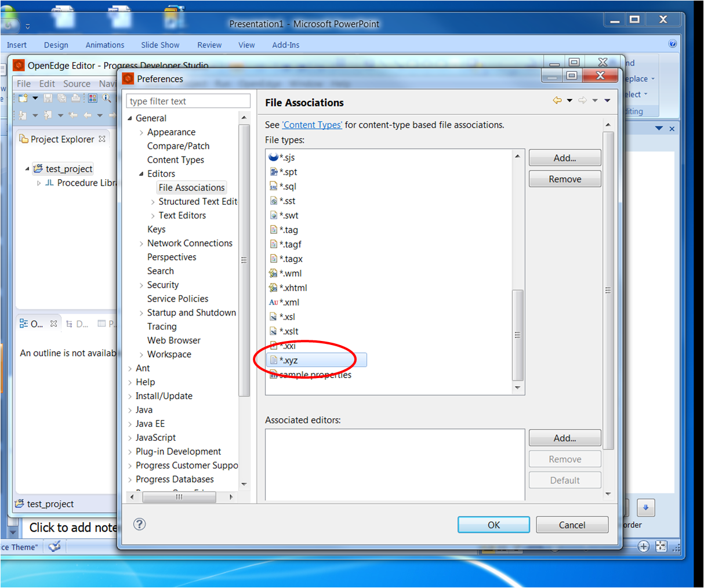Click OK to apply preferences
The image size is (704, 588).
pos(493,525)
